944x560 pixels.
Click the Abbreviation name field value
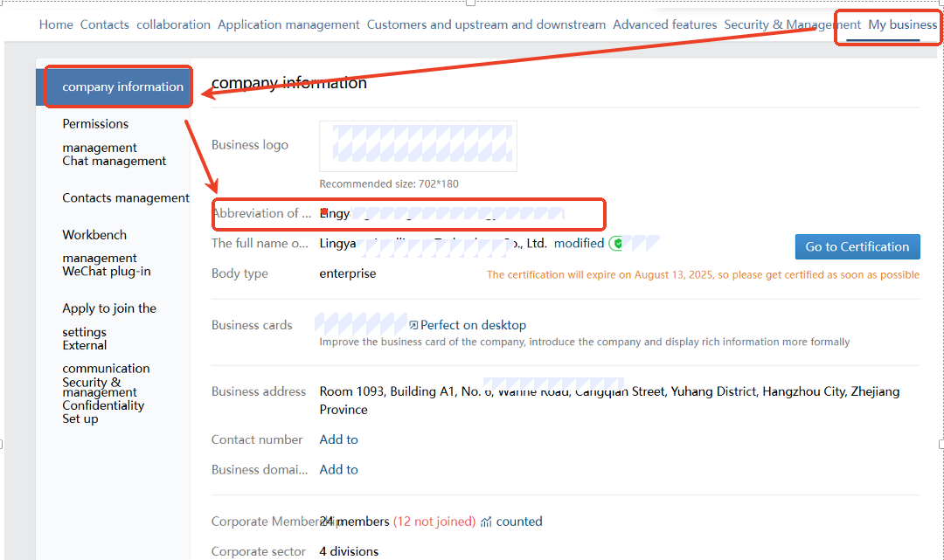pos(441,213)
